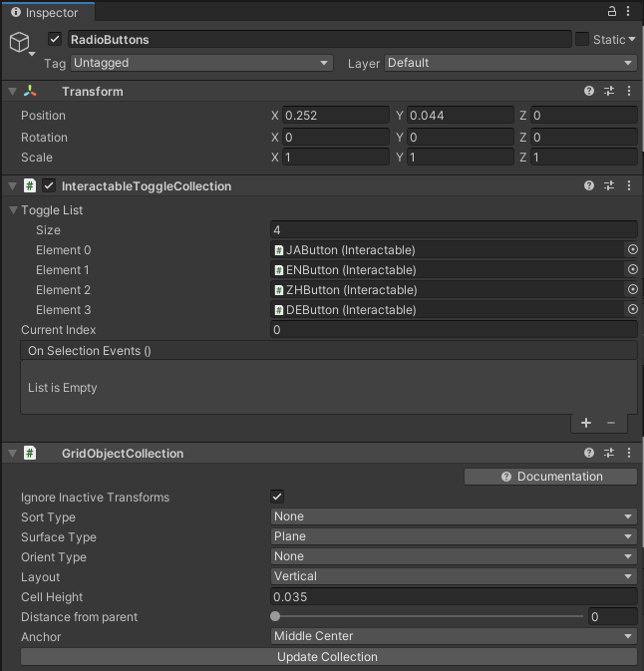
Task: Open object picker for Element 0 JAButton
Action: (632, 249)
